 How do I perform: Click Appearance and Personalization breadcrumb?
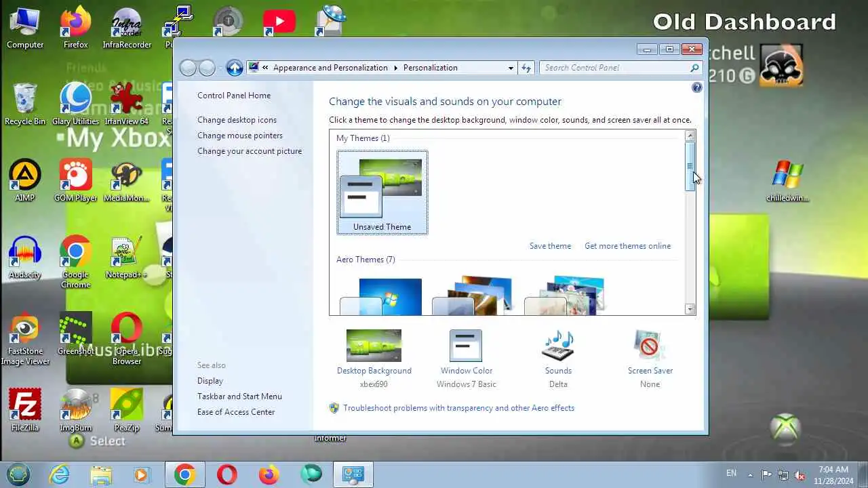(x=330, y=68)
